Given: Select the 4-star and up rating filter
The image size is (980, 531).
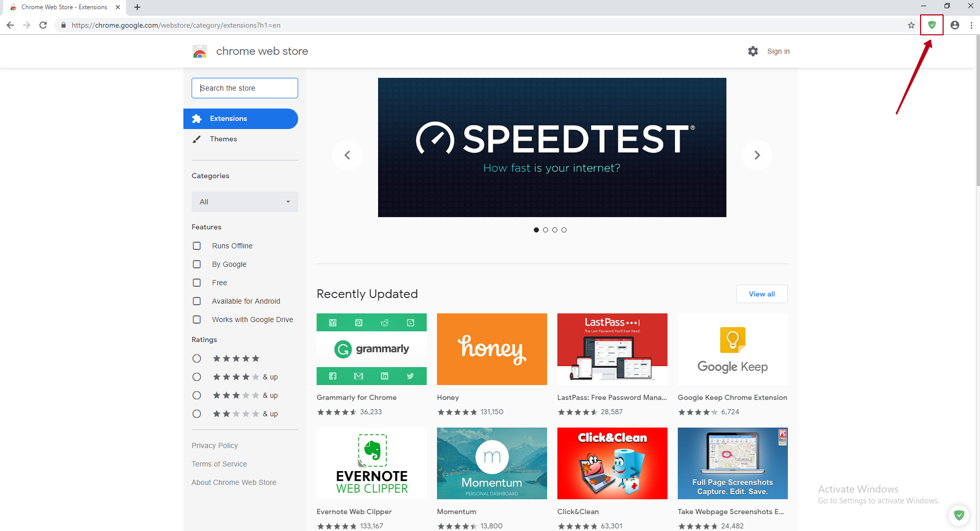Looking at the screenshot, I should pos(197,377).
